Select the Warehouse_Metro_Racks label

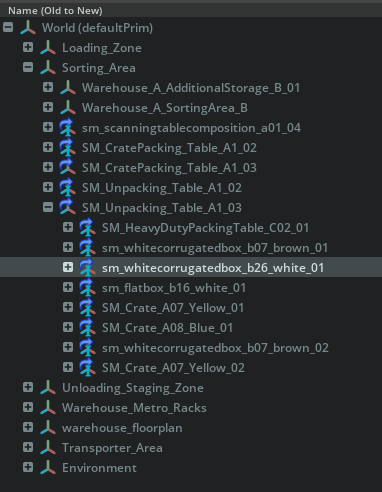tap(134, 408)
